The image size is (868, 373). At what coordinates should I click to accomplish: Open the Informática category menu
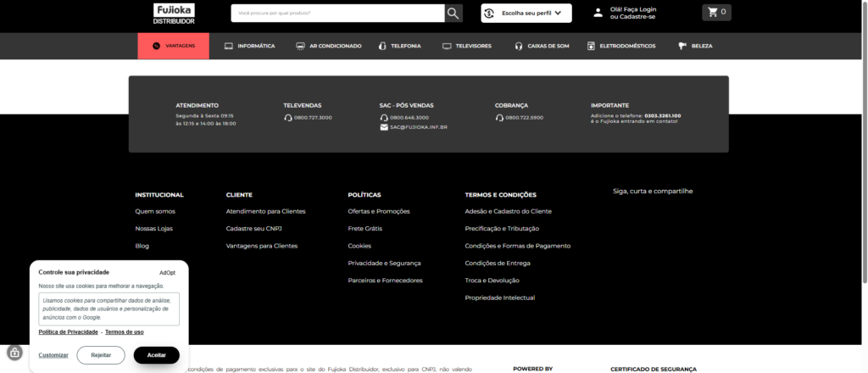point(249,46)
